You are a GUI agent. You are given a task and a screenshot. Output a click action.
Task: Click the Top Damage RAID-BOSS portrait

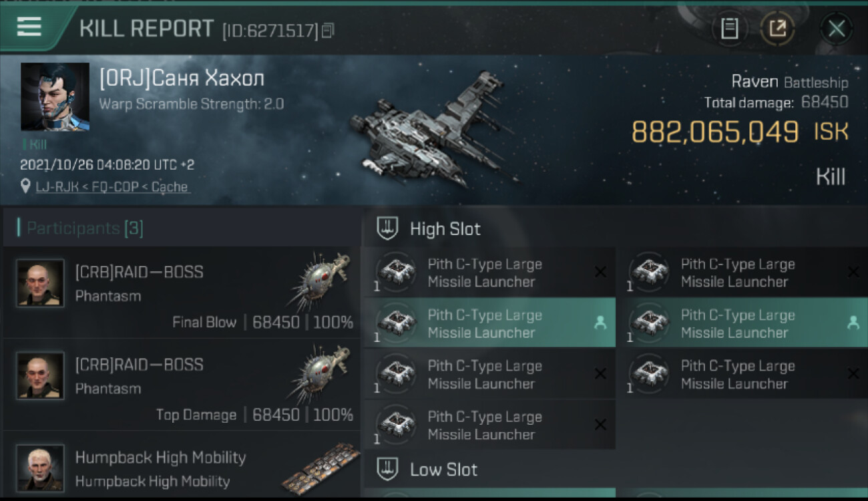(40, 376)
